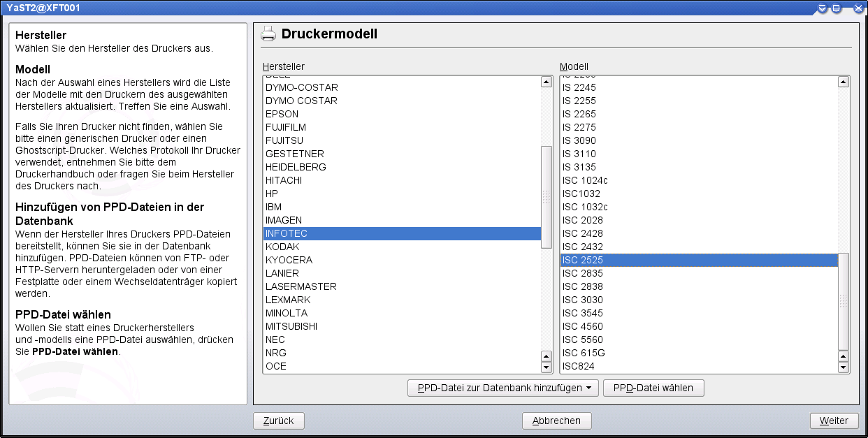Viewport: 868px width, 438px height.
Task: Maximize the YaST2 window
Action: click(836, 8)
